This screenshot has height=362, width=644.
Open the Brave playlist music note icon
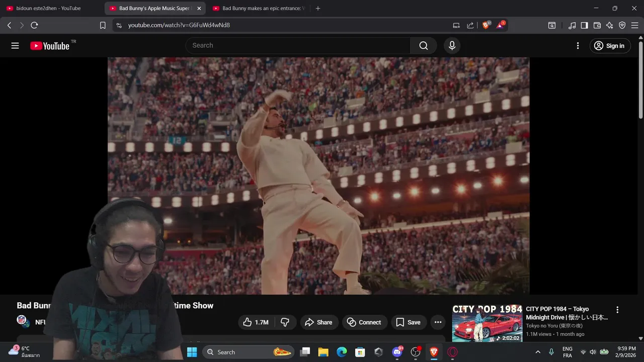[572, 25]
